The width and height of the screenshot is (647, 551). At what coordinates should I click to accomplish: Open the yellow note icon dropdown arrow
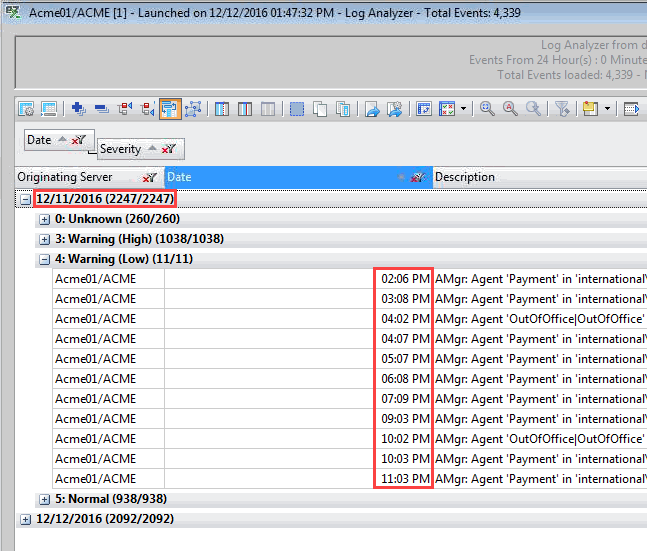(x=607, y=108)
